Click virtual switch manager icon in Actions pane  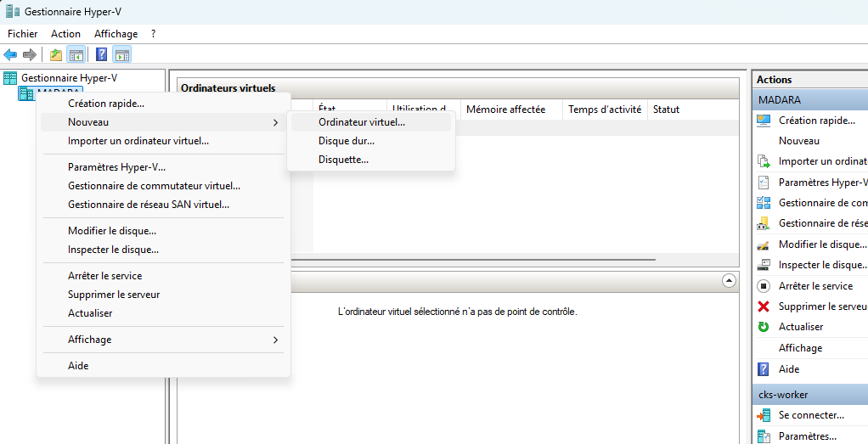point(764,203)
